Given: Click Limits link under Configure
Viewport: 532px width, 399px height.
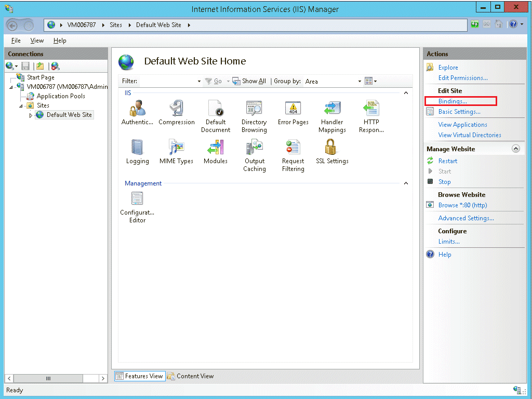Looking at the screenshot, I should coord(449,242).
